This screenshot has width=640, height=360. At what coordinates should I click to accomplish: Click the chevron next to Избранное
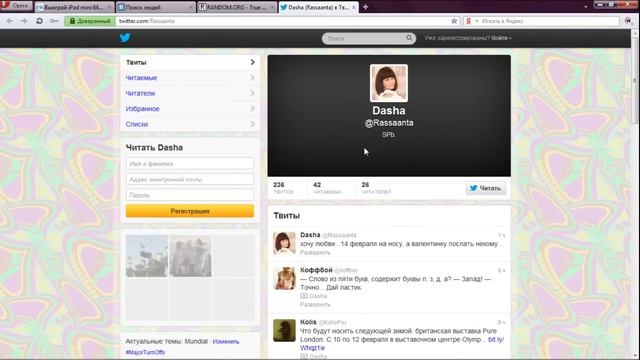(252, 109)
